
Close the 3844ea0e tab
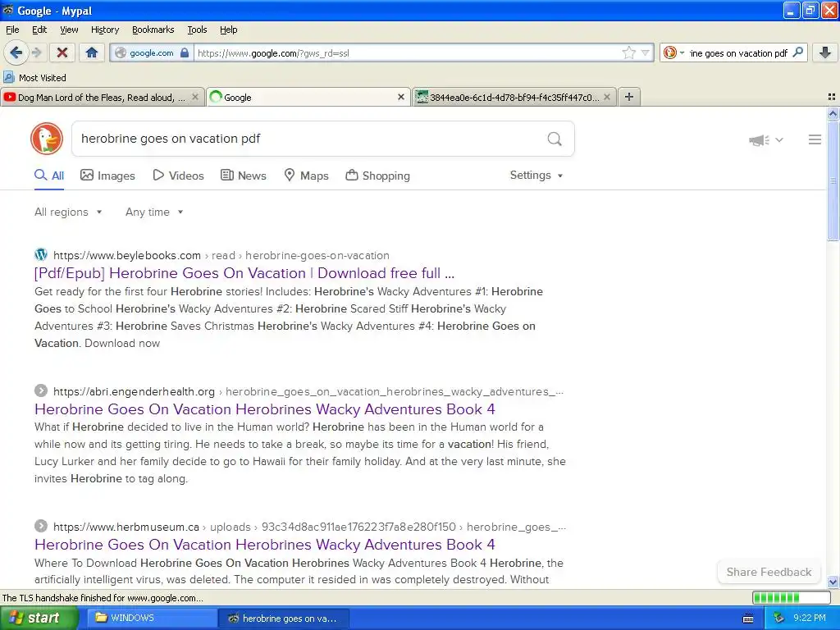tap(607, 97)
